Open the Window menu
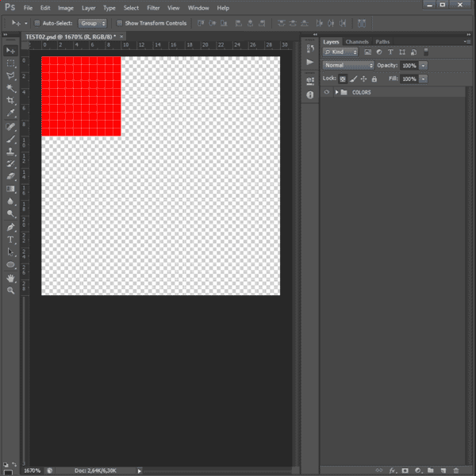The height and width of the screenshot is (476, 476). pyautogui.click(x=198, y=8)
